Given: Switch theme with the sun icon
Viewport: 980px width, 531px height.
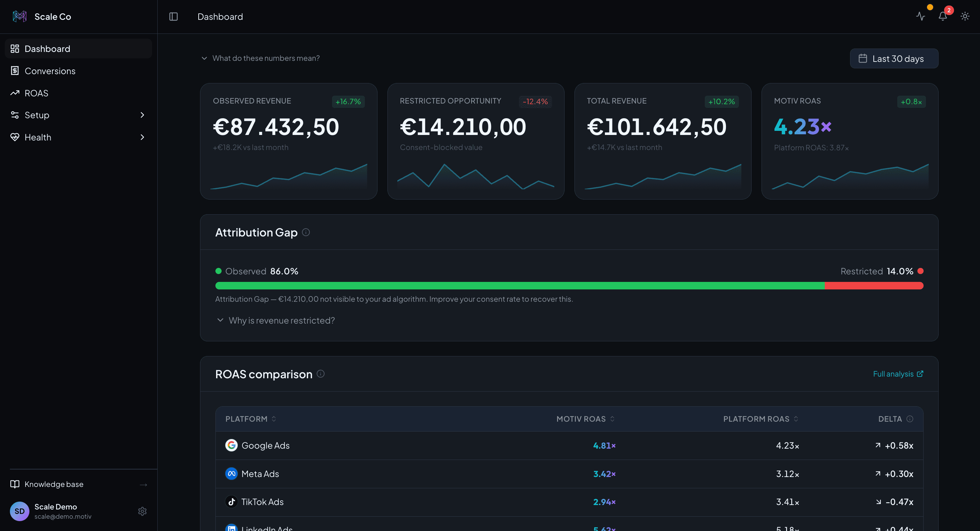Looking at the screenshot, I should [965, 16].
